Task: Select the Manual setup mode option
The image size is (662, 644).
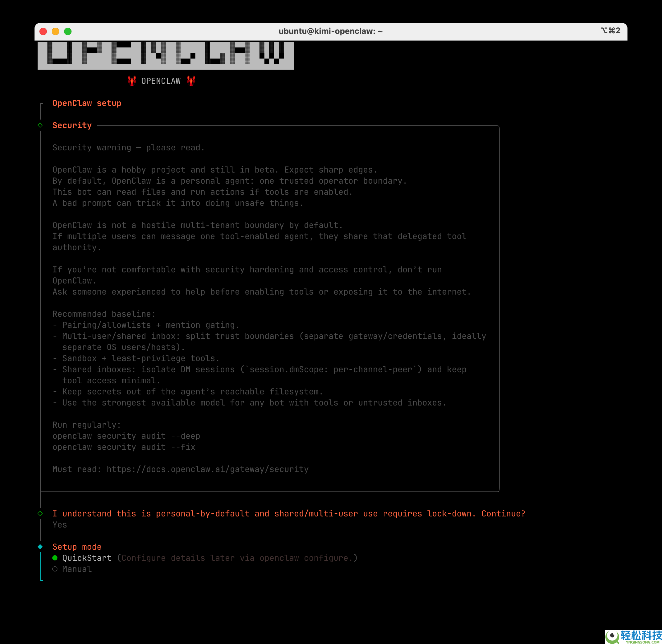Action: pos(72,569)
